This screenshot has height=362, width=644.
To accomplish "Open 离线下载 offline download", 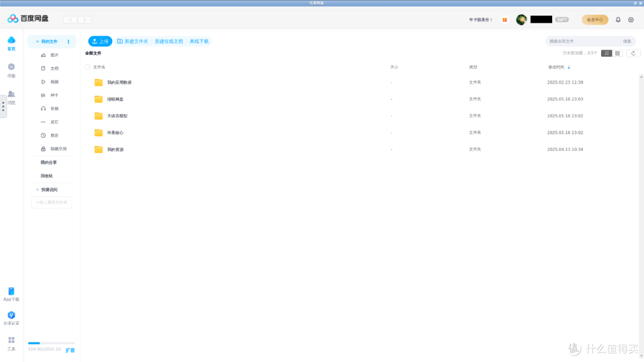I will 199,42.
